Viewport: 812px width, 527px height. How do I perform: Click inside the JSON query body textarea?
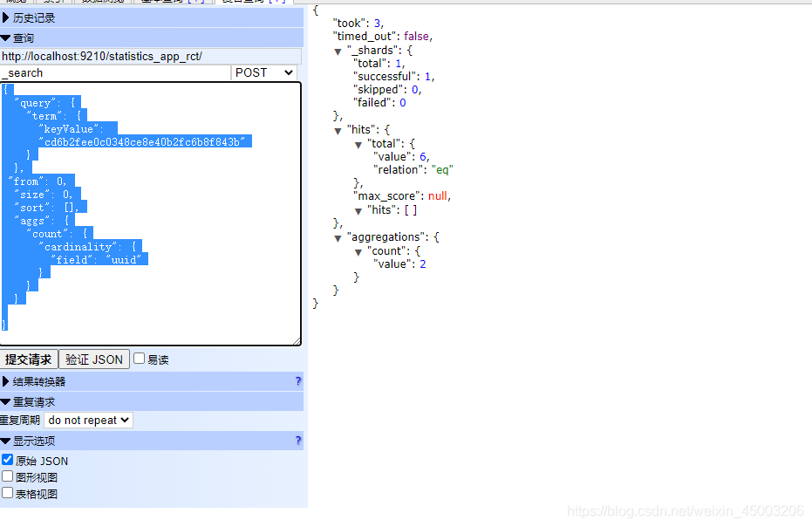(x=150, y=214)
